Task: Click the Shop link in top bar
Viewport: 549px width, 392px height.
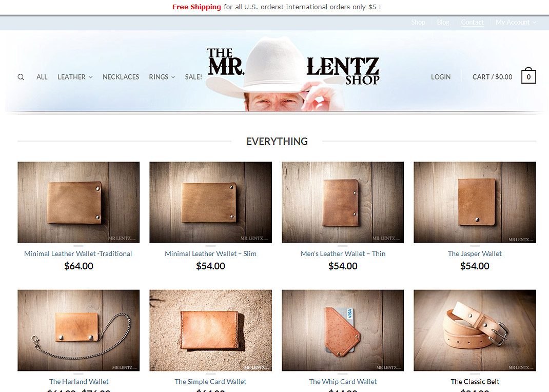Action: (x=418, y=22)
